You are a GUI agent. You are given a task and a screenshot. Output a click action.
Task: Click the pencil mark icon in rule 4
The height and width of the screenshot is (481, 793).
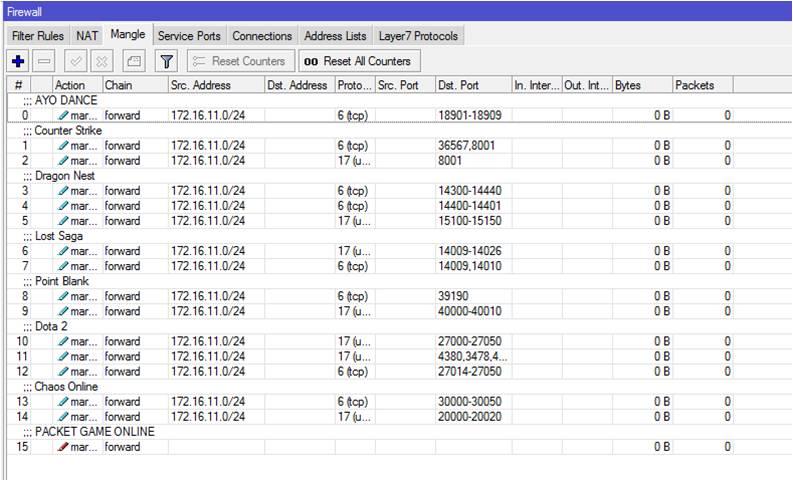pyautogui.click(x=63, y=206)
